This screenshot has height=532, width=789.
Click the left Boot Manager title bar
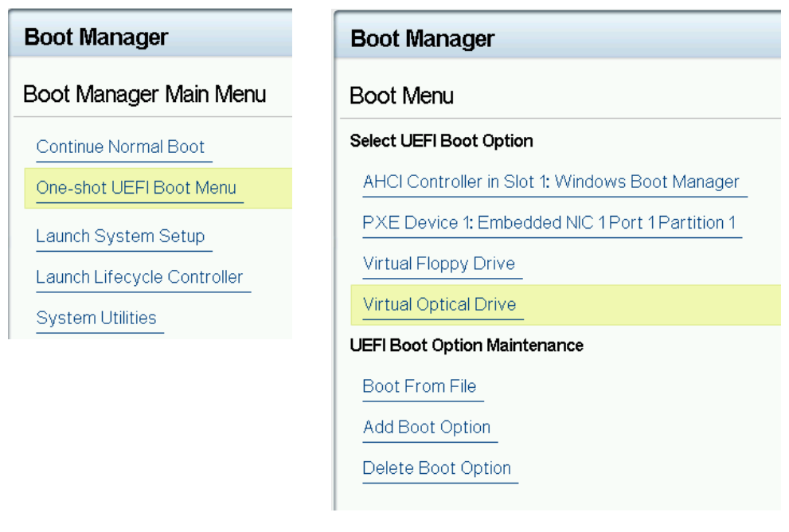pyautogui.click(x=96, y=37)
